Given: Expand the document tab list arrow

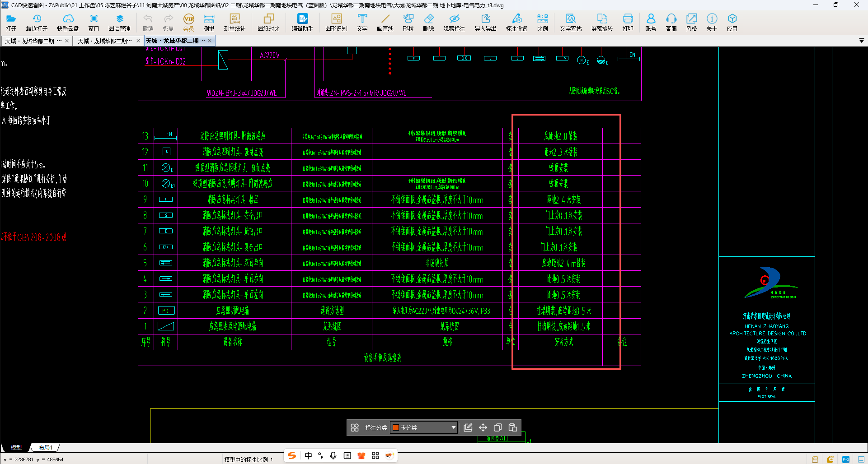Looking at the screenshot, I should tap(861, 41).
